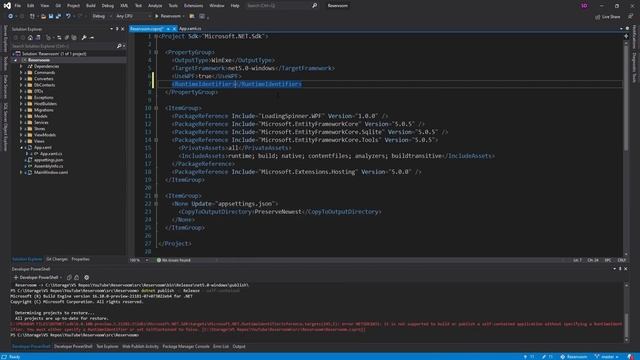Select the HostBuilders folder
640x360 pixels.
[45, 104]
